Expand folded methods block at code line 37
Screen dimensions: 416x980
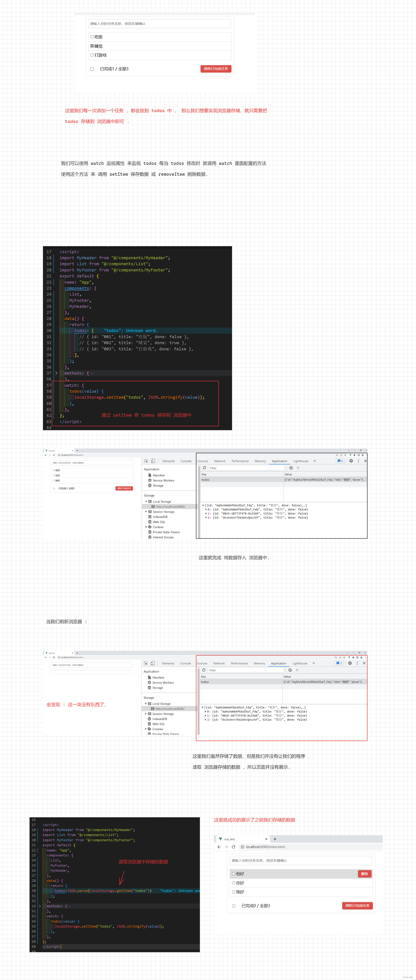[x=56, y=373]
